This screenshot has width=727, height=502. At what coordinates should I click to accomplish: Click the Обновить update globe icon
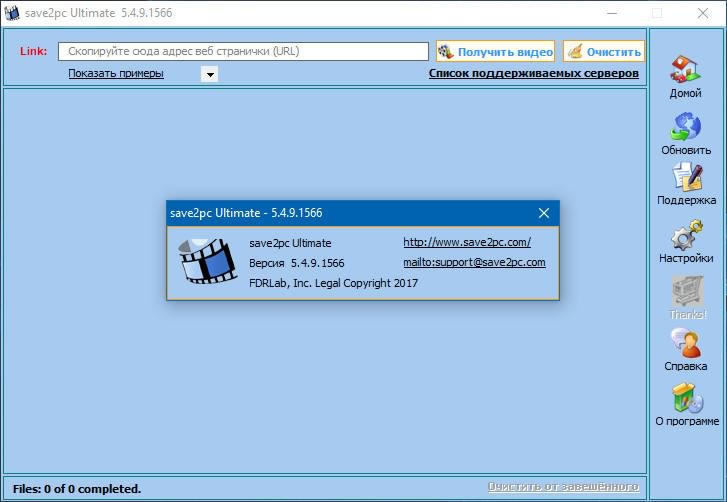(x=685, y=126)
